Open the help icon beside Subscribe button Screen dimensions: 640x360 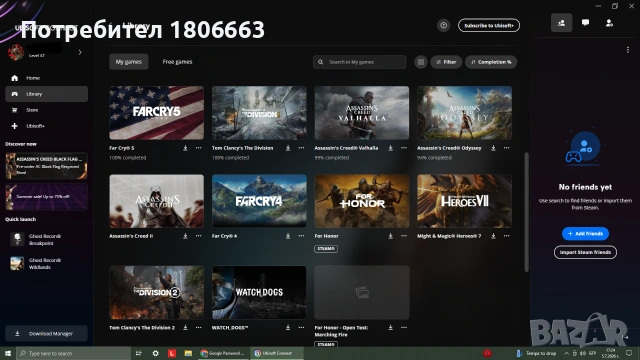[x=443, y=25]
